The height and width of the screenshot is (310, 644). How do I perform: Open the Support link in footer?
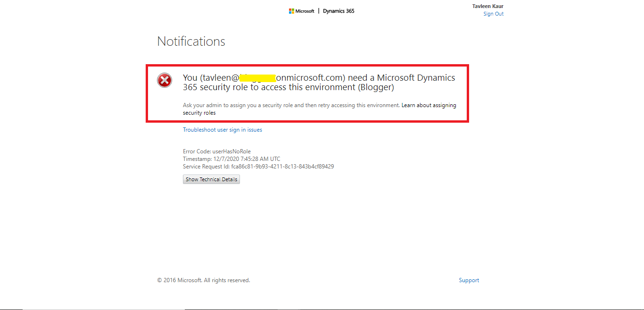click(x=469, y=280)
